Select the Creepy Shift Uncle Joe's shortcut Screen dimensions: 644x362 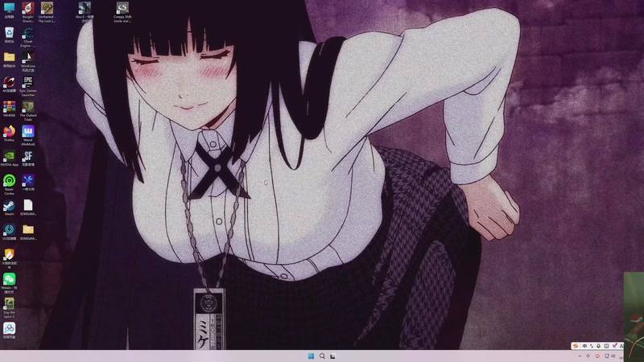[x=122, y=12]
